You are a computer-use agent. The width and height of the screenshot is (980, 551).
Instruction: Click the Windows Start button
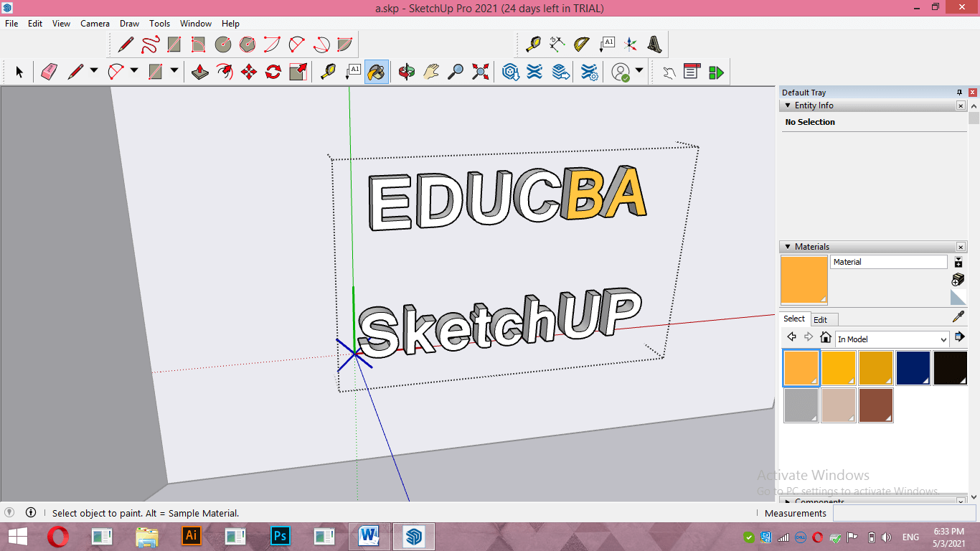pyautogui.click(x=18, y=536)
